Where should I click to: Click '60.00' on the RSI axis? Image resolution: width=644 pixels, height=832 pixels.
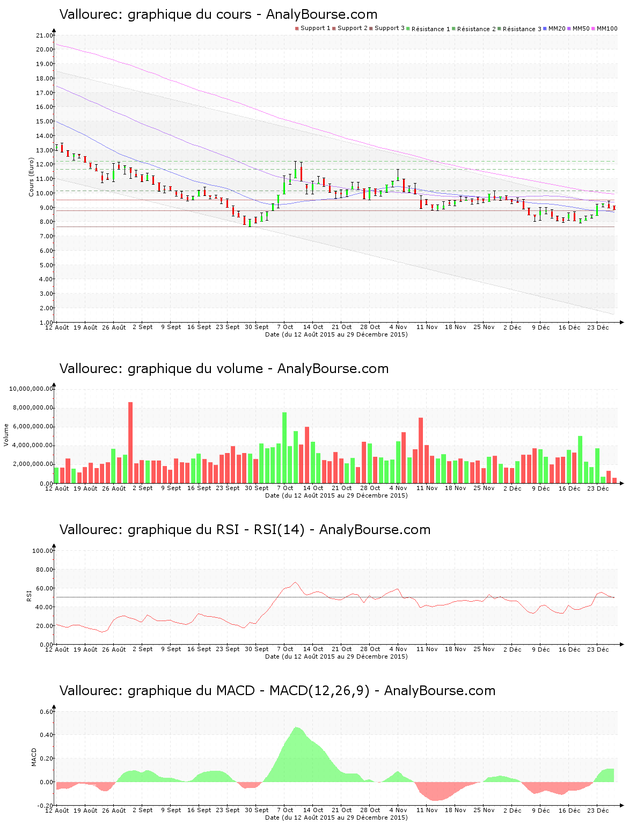pos(44,588)
